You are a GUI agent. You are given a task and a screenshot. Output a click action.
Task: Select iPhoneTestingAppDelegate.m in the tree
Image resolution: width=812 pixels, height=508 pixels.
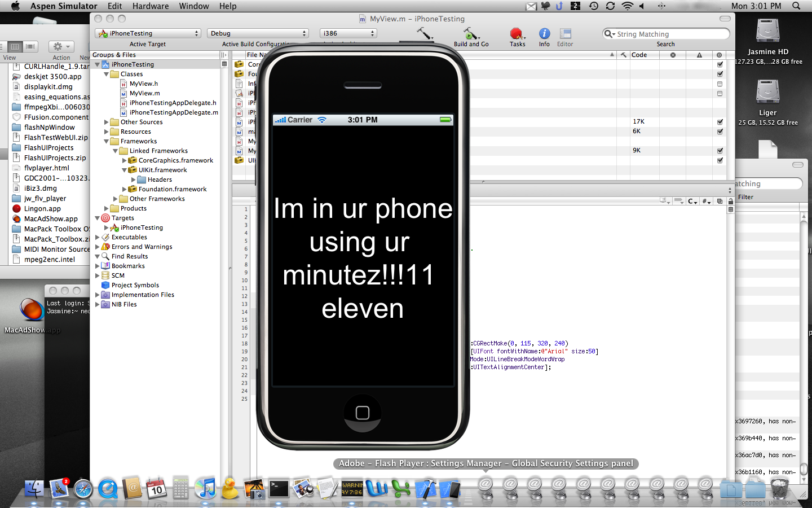click(174, 112)
